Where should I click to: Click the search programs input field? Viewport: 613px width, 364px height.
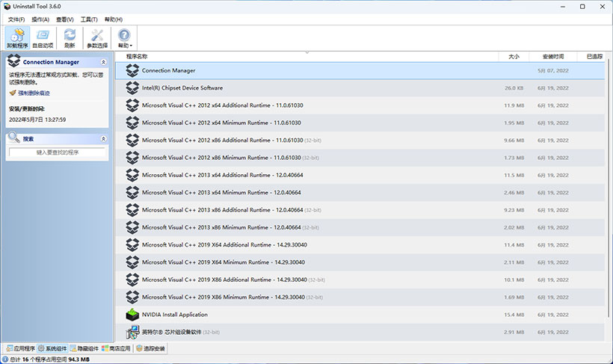click(x=58, y=152)
